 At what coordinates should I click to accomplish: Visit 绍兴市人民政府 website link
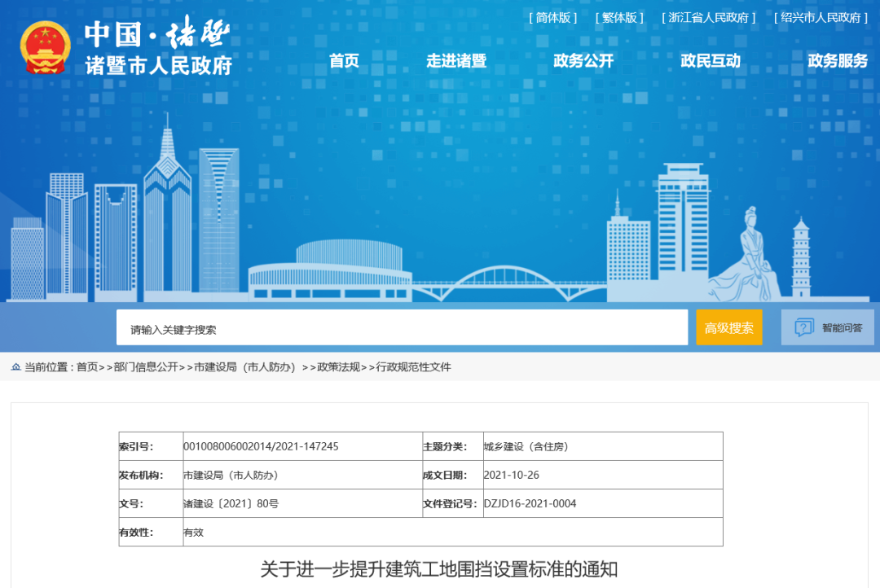(x=821, y=18)
